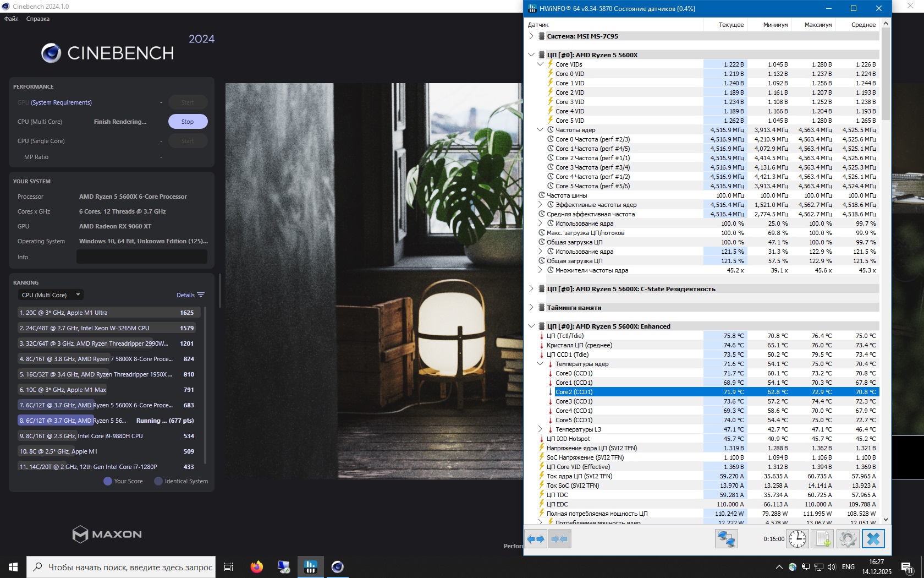Image resolution: width=924 pixels, height=578 pixels.
Task: Expand HWiNFO sensor columns with the blue outward arrows
Action: (536, 539)
